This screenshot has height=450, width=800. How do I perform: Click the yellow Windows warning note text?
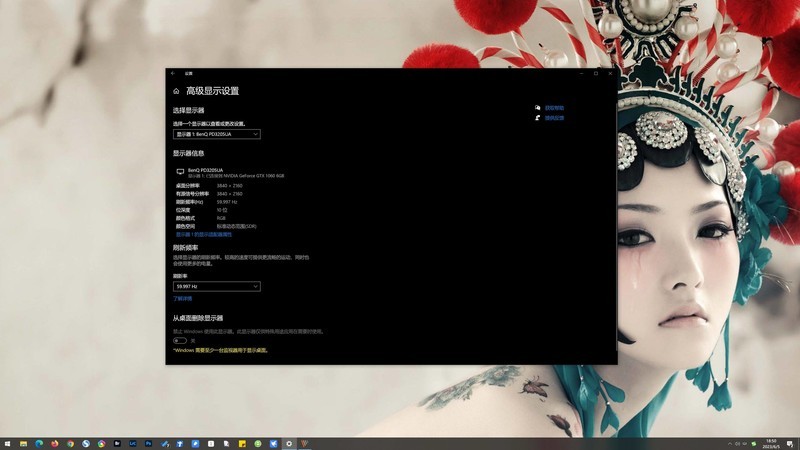(220, 351)
